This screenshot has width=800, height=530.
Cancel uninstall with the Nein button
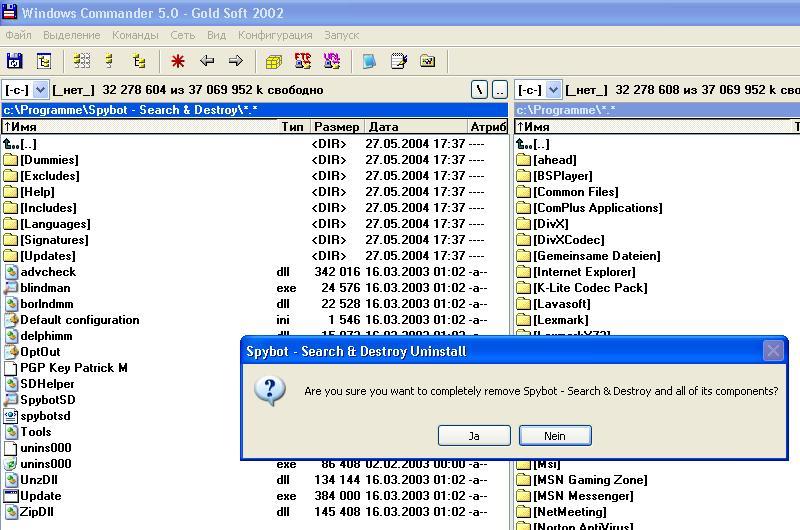coord(555,436)
